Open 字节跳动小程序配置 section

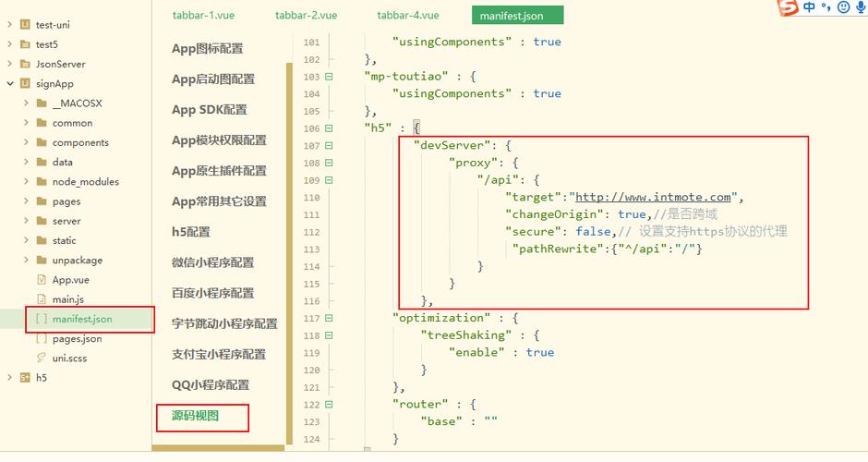(224, 323)
